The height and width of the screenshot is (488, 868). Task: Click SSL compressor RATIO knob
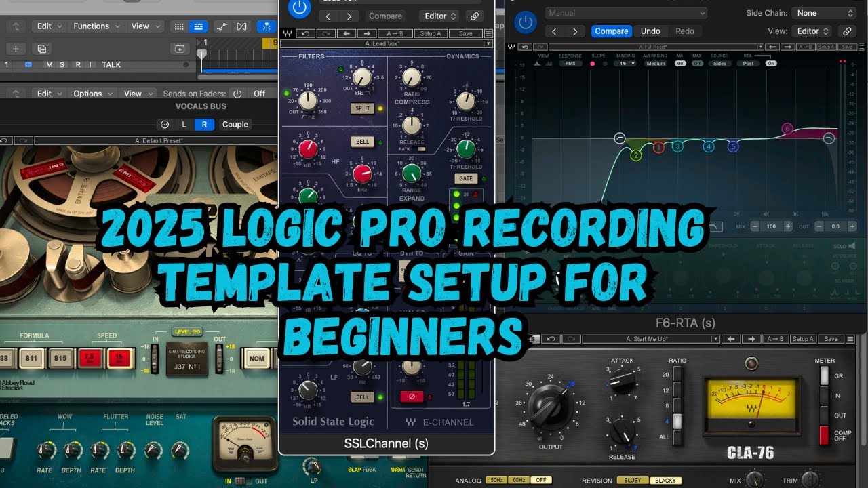point(410,78)
